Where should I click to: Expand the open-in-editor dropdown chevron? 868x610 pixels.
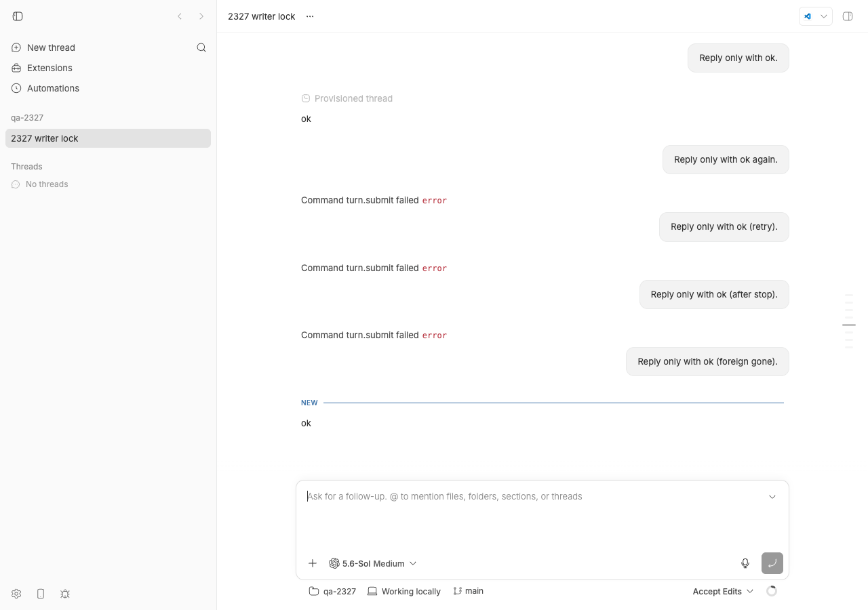coord(824,16)
